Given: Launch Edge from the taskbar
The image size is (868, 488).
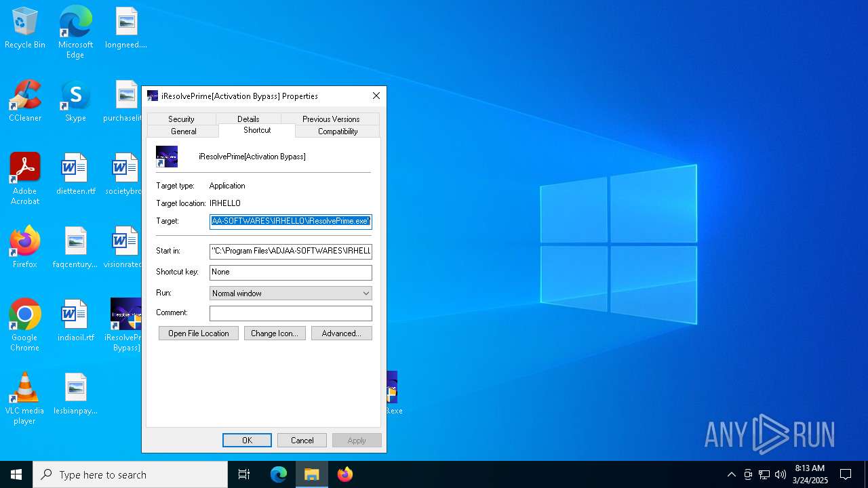Looking at the screenshot, I should coord(279,474).
